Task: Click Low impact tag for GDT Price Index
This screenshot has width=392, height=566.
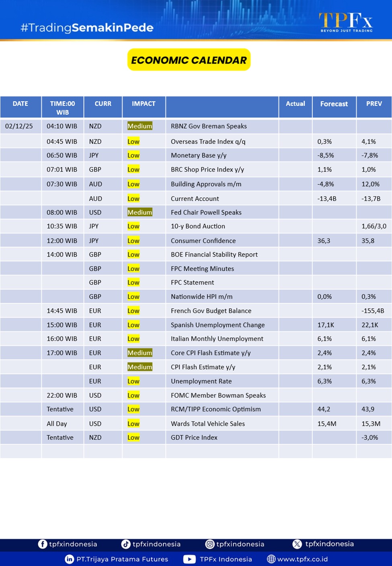Action: tap(133, 437)
